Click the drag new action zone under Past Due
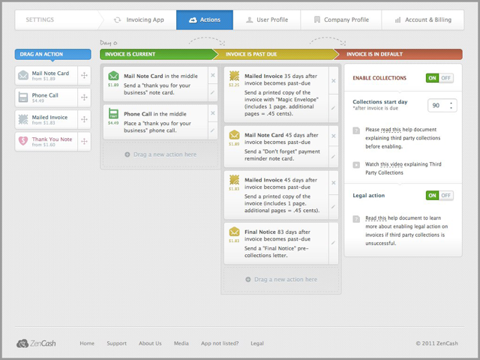 tap(281, 279)
